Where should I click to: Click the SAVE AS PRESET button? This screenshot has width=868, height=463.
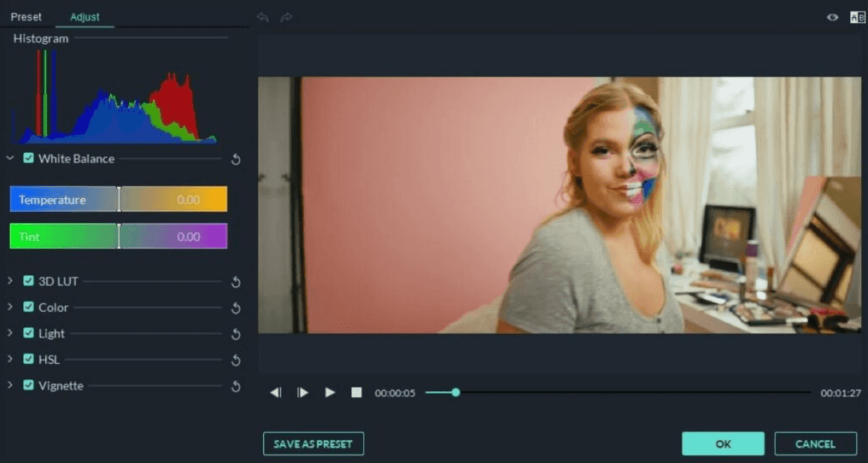(314, 443)
